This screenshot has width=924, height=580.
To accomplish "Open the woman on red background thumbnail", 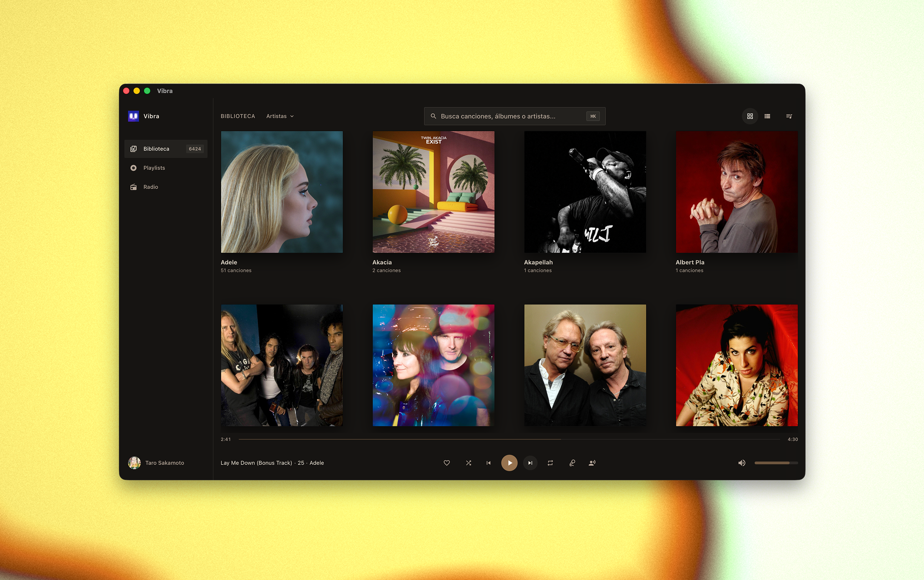I will point(737,365).
